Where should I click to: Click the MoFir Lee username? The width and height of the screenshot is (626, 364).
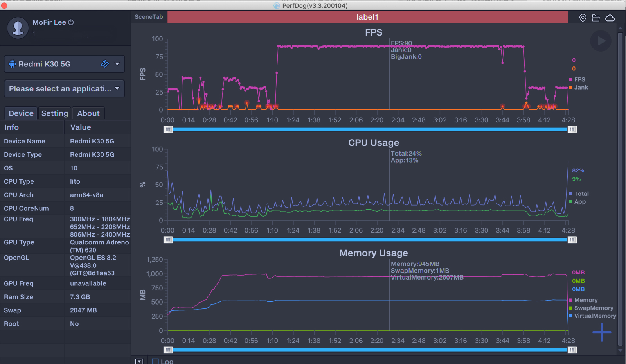pyautogui.click(x=49, y=22)
